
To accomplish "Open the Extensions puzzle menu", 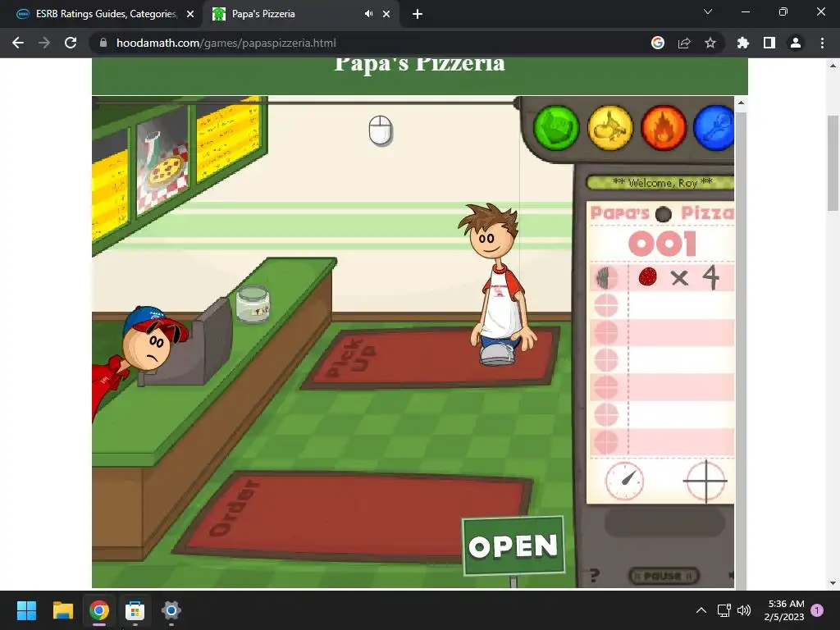I will [743, 43].
